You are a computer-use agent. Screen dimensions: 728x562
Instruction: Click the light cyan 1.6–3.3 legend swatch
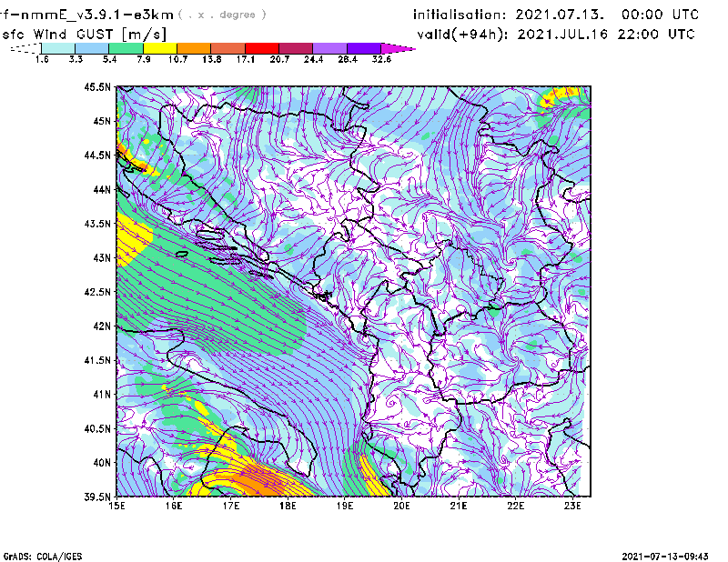[x=58, y=48]
